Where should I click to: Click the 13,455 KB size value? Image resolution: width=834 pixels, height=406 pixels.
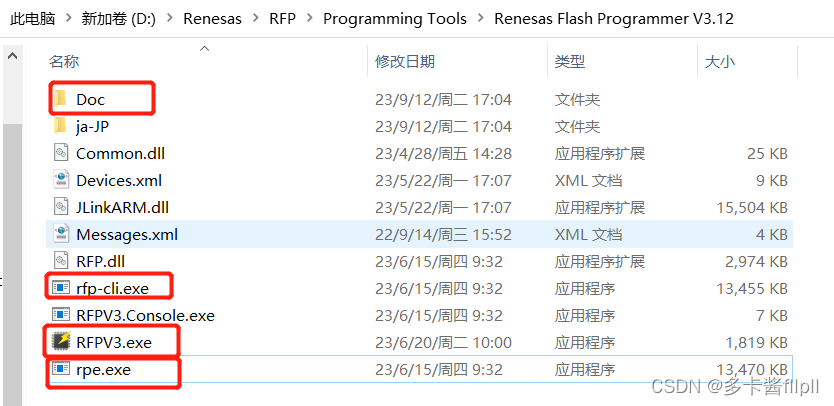pos(751,288)
